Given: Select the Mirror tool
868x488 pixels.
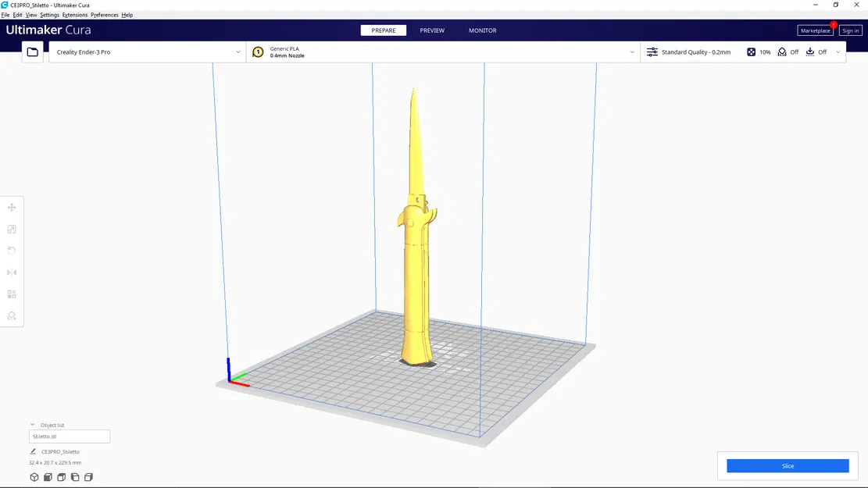Looking at the screenshot, I should (11, 272).
